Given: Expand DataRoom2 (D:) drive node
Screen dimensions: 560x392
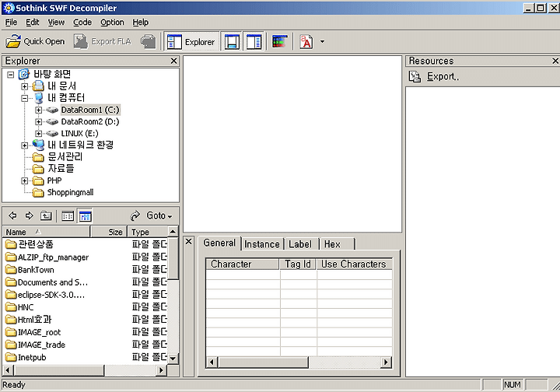Looking at the screenshot, I should coord(39,122).
